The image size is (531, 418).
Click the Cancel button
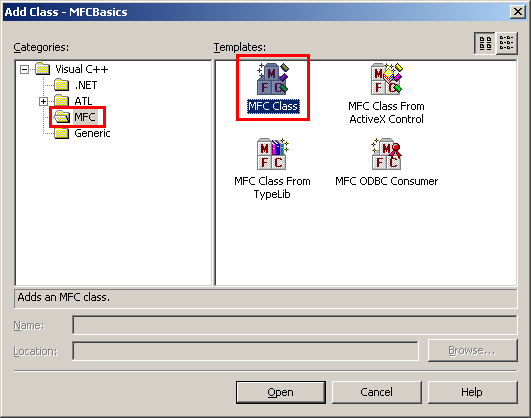click(377, 392)
